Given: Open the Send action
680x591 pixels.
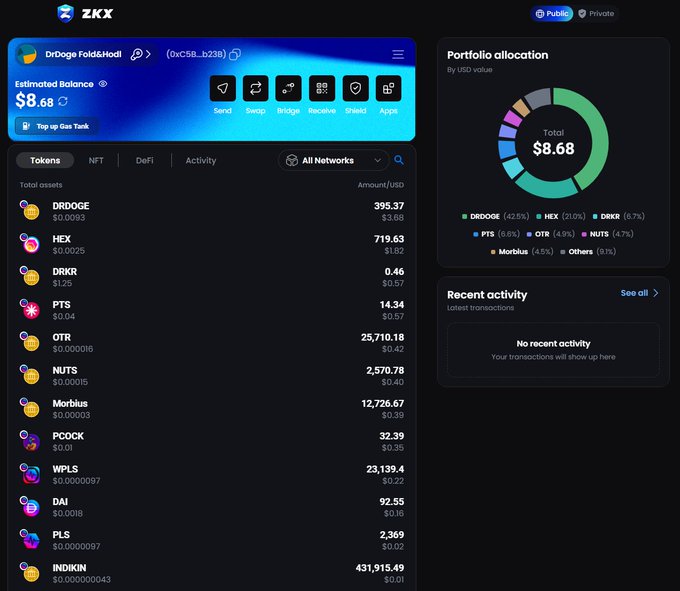Looking at the screenshot, I should pyautogui.click(x=222, y=88).
